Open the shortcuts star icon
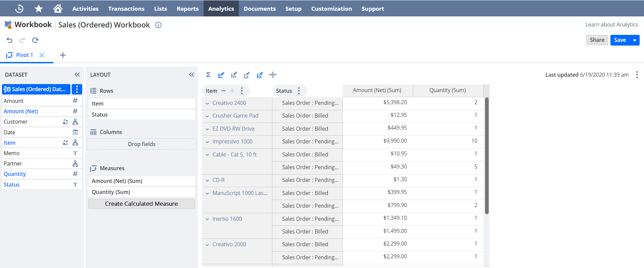This screenshot has width=644, height=268. coord(39,8)
